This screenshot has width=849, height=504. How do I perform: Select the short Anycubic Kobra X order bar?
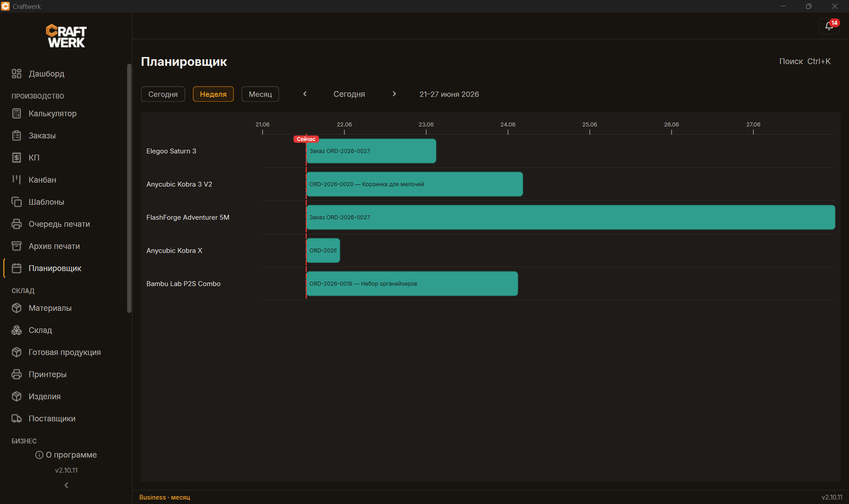click(323, 251)
